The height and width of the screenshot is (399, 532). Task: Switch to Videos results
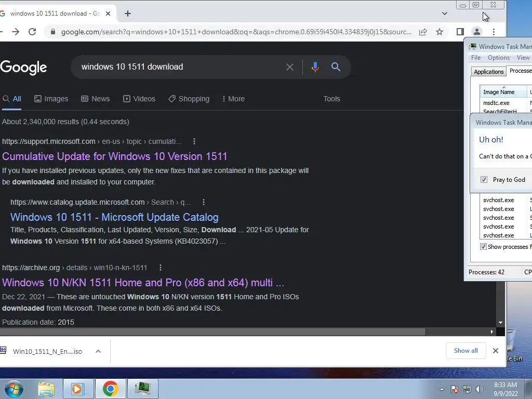click(139, 99)
